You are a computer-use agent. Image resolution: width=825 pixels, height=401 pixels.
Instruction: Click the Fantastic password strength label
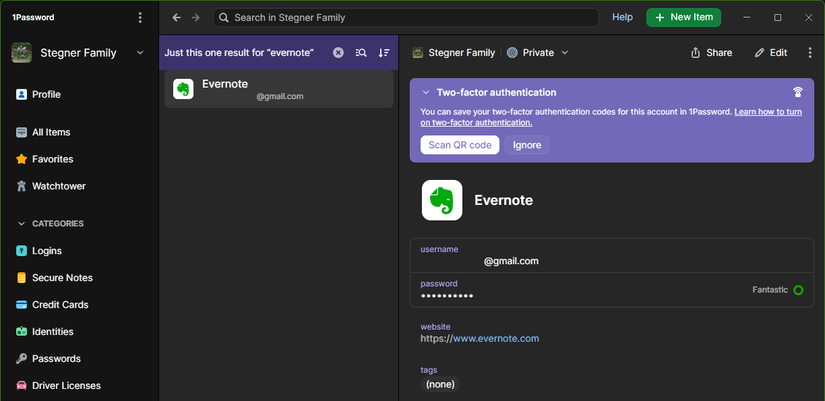click(x=770, y=290)
